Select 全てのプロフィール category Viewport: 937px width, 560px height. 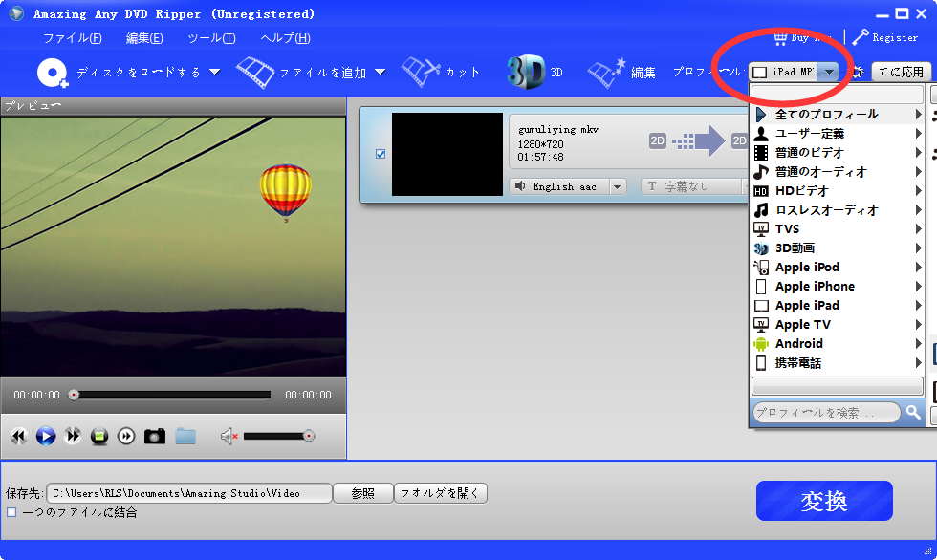point(838,114)
